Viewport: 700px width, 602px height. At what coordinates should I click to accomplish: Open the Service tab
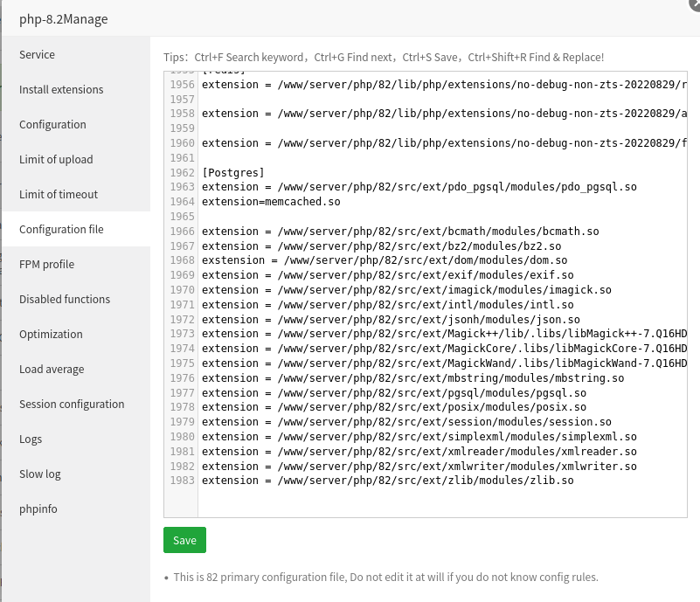pyautogui.click(x=38, y=54)
